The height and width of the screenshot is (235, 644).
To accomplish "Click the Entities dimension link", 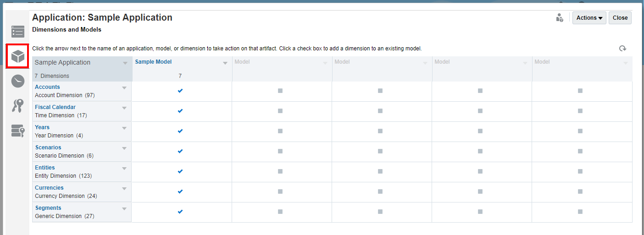I will [x=45, y=168].
